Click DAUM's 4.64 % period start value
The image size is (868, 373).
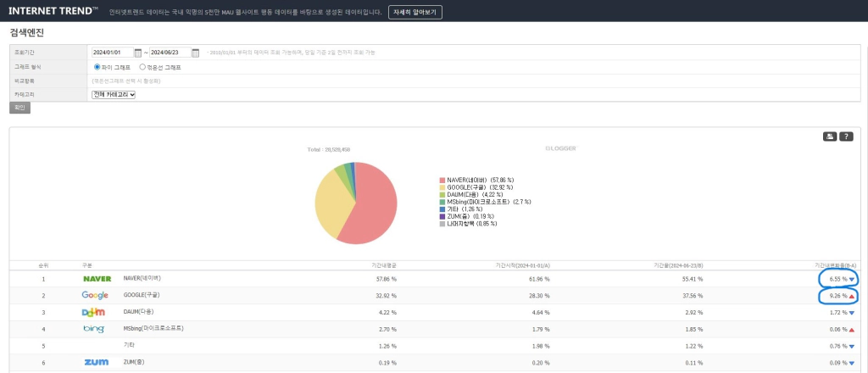coord(541,313)
